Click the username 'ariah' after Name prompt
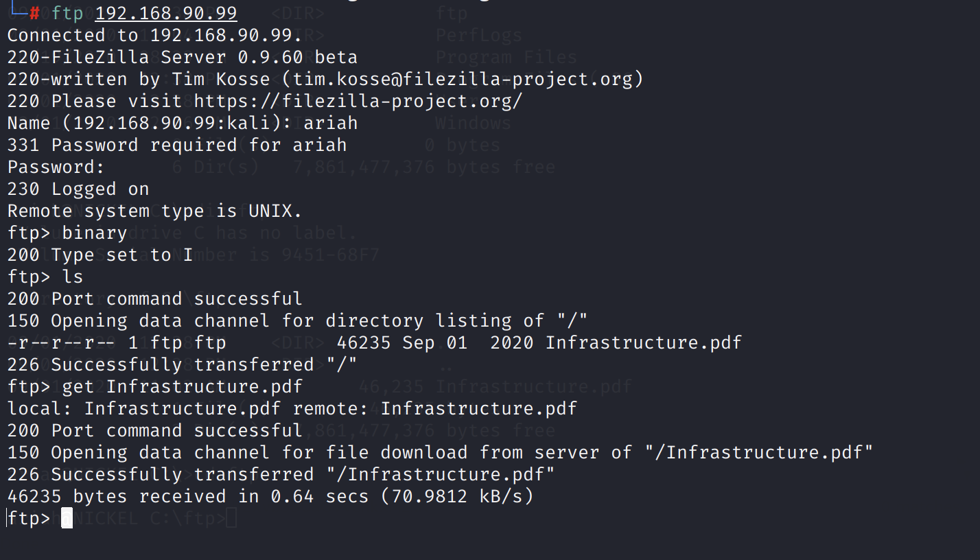Image resolution: width=980 pixels, height=560 pixels. click(331, 123)
